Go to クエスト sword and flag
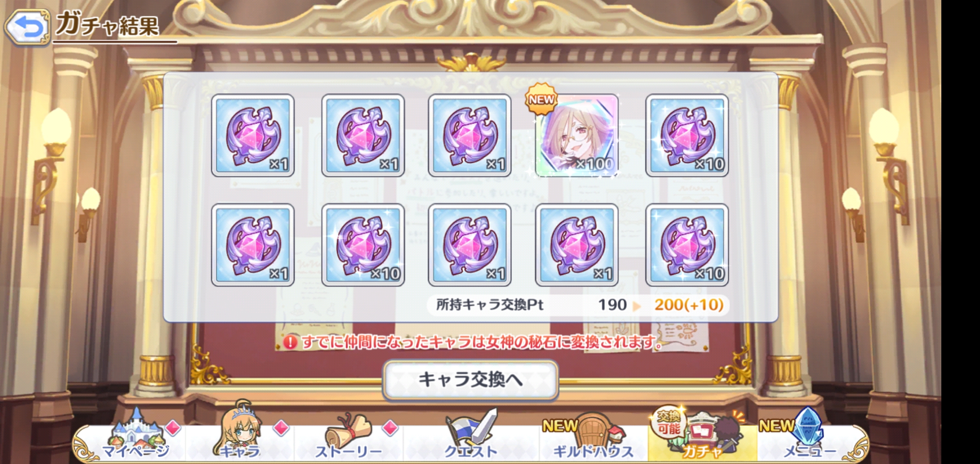 (471, 434)
